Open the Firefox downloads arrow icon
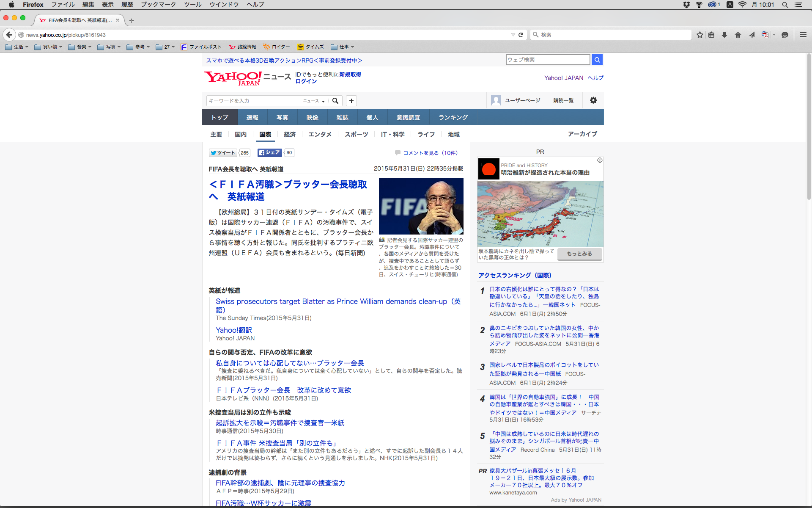This screenshot has width=812, height=508. pos(724,35)
